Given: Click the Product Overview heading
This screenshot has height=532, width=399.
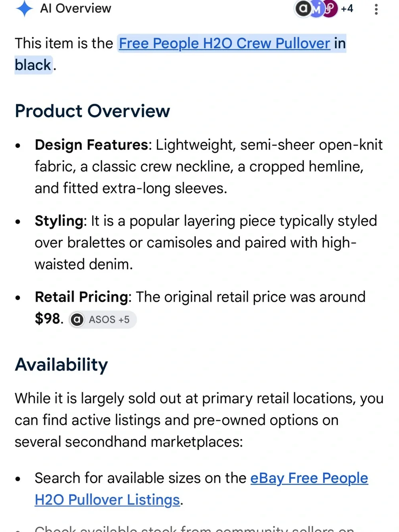Looking at the screenshot, I should pos(93,111).
